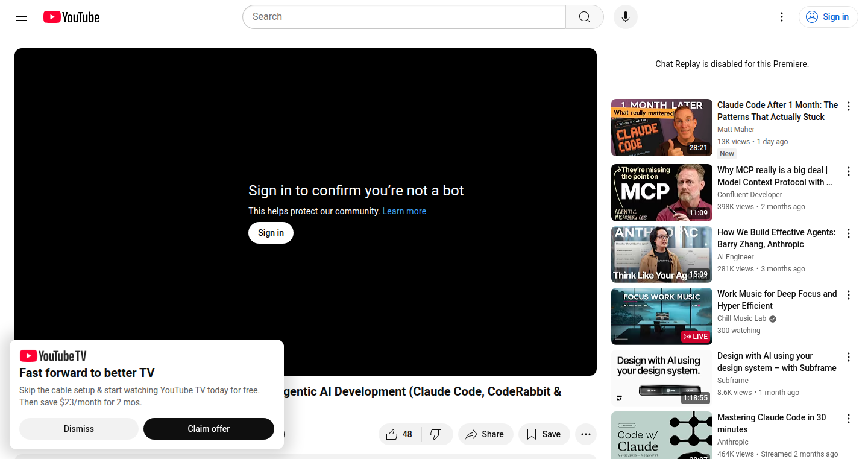Open Design with AI Subframe thumbnail
The width and height of the screenshot is (868, 459).
tap(662, 378)
